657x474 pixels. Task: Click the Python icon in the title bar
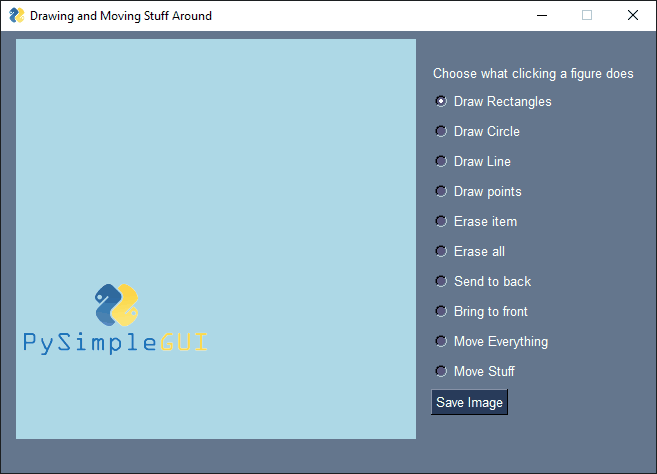16,16
